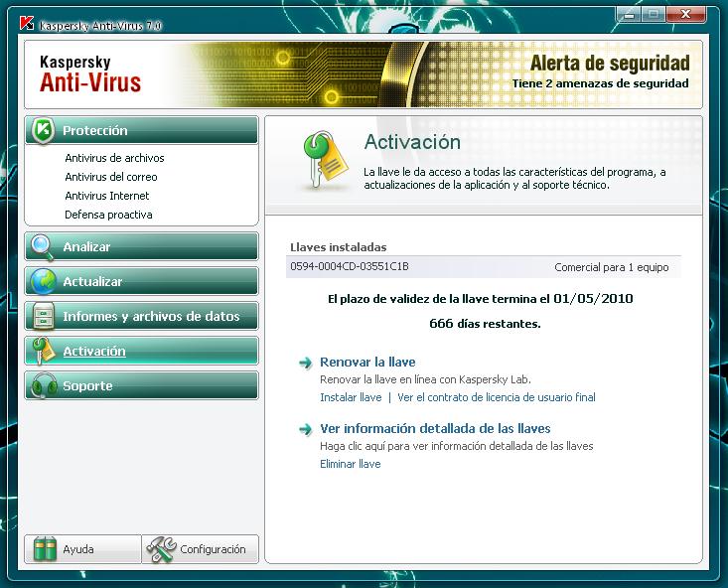Image resolution: width=728 pixels, height=588 pixels.
Task: Click the key icon beside Activación in sidebar
Action: point(43,352)
